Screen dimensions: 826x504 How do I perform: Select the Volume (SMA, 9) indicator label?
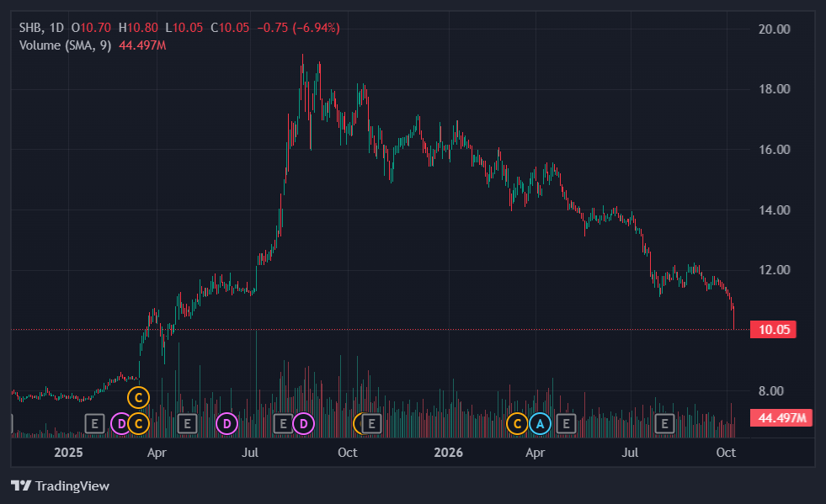coord(66,45)
